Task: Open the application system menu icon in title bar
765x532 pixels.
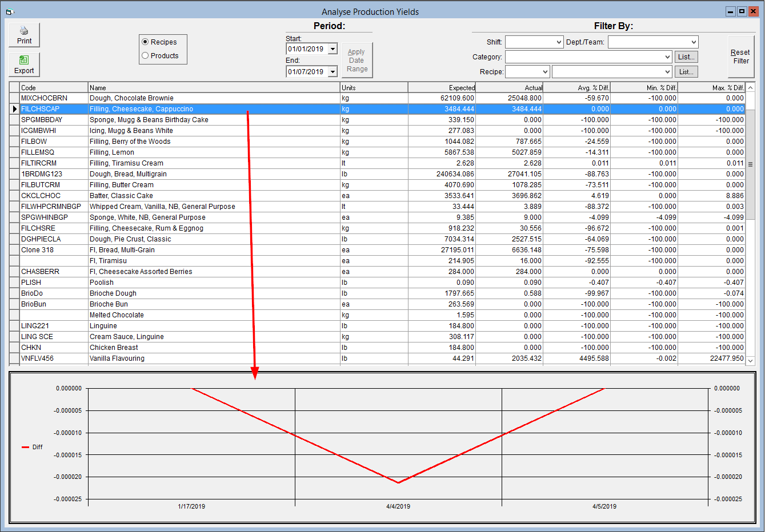Action: click(x=9, y=11)
